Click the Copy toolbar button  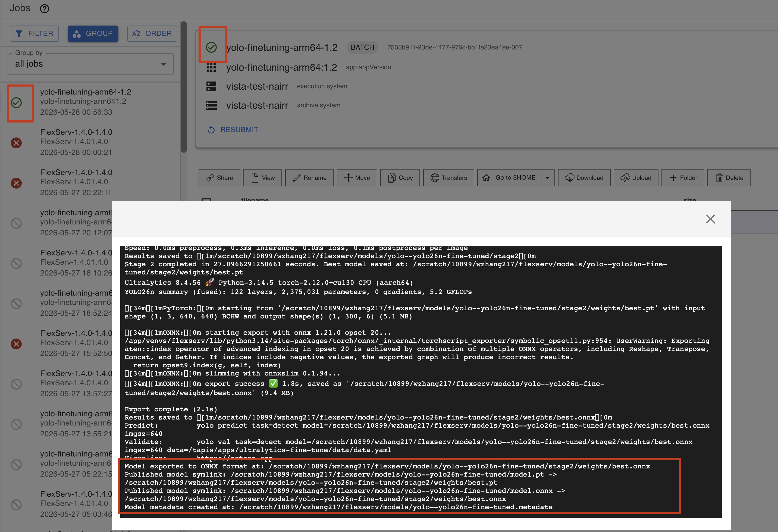pos(400,178)
